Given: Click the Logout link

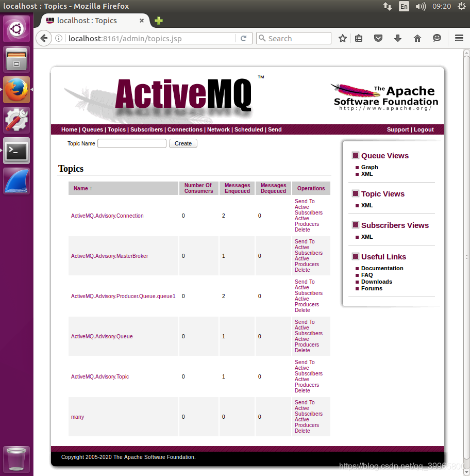Looking at the screenshot, I should pyautogui.click(x=424, y=129).
